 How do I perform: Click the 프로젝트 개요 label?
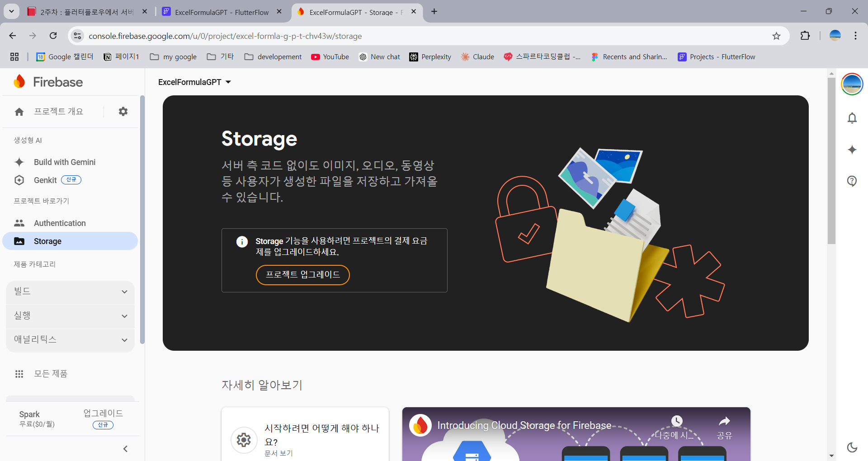(59, 112)
